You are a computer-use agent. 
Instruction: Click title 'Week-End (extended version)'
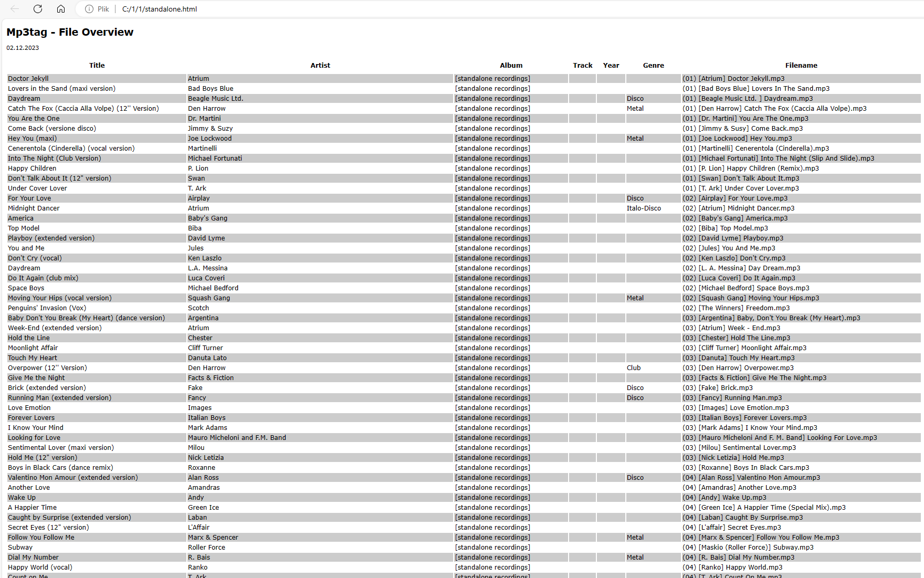pyautogui.click(x=55, y=328)
